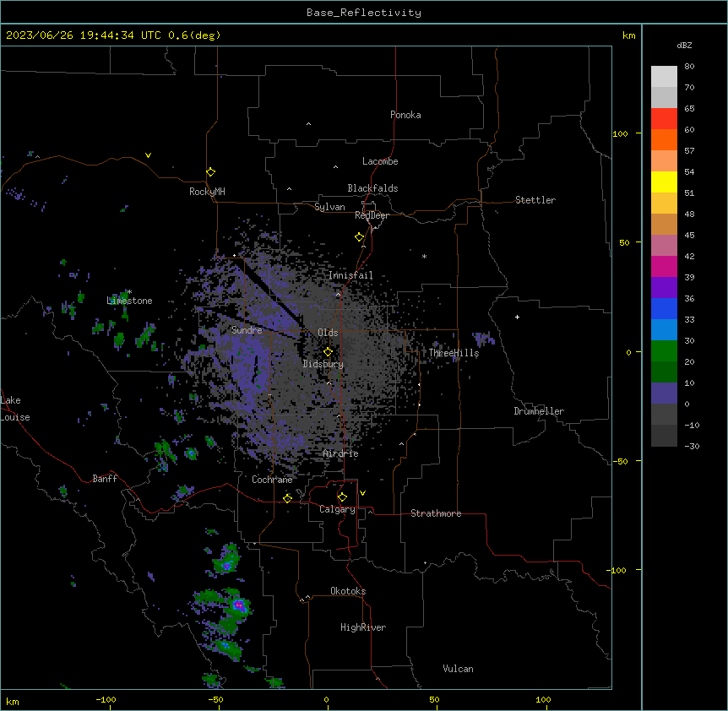This screenshot has width=728, height=711.
Task: Click the blue 36 dBZ legend swatch
Action: [x=664, y=308]
